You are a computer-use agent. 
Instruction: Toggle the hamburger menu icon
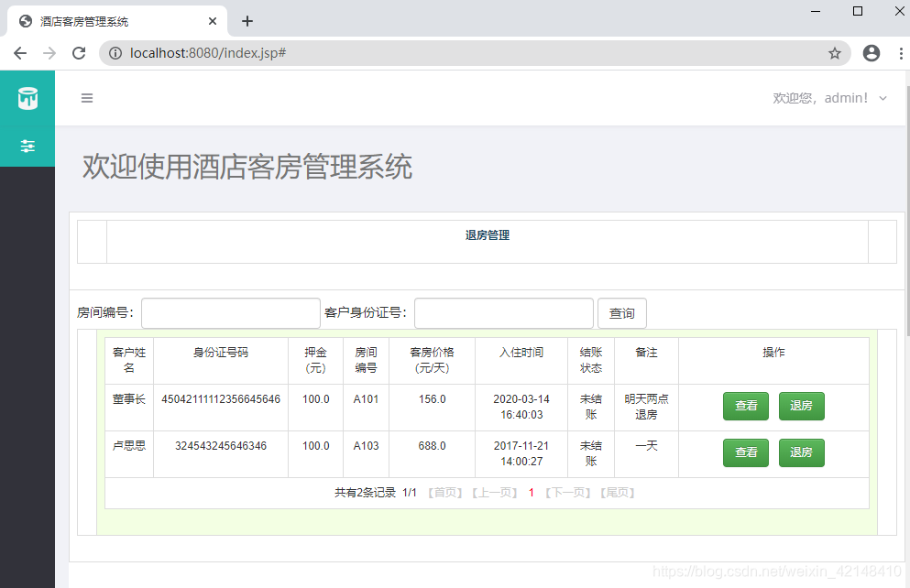87,98
